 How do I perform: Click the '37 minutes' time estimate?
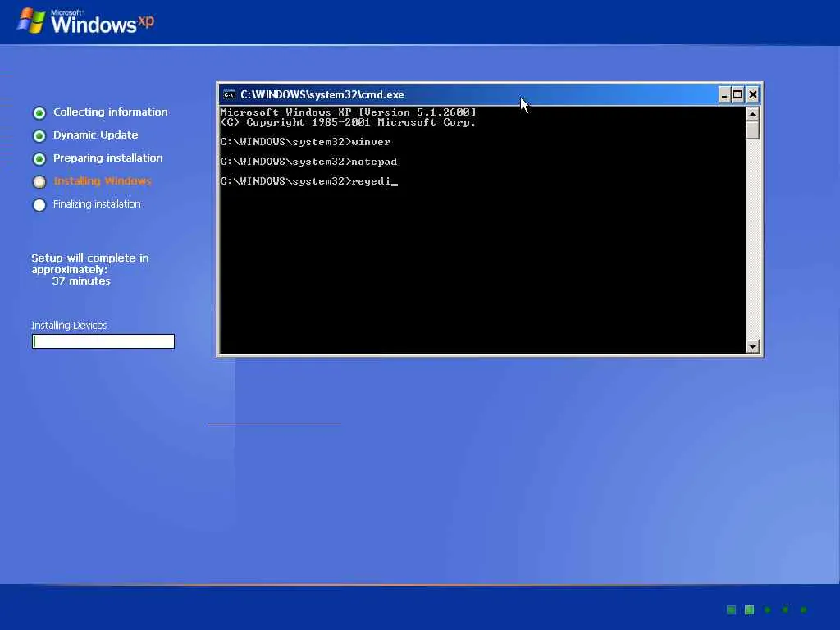tap(81, 281)
